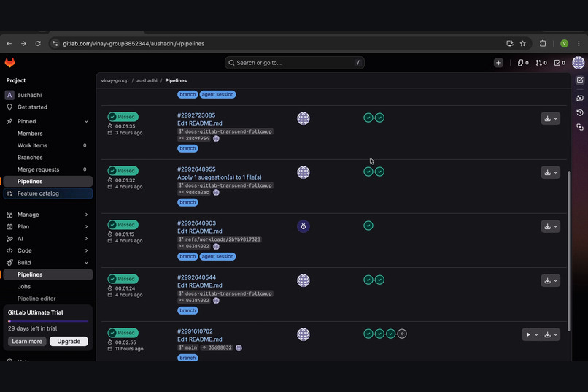Image resolution: width=588 pixels, height=392 pixels.
Task: Click the install app icon in address bar
Action: 510,44
